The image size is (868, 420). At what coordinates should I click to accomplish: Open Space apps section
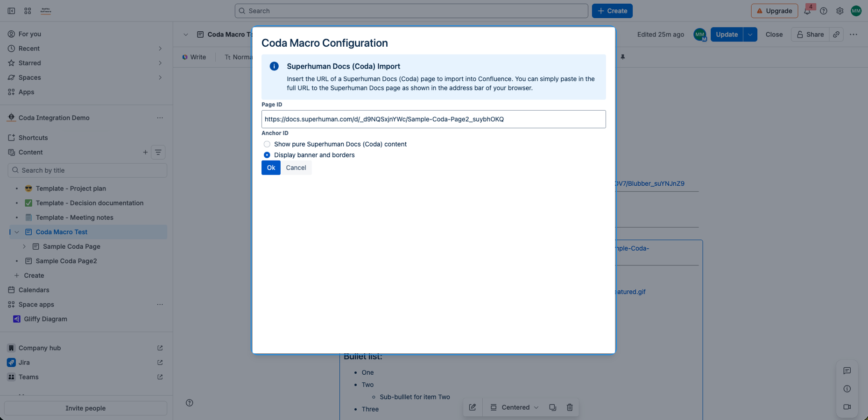(36, 304)
